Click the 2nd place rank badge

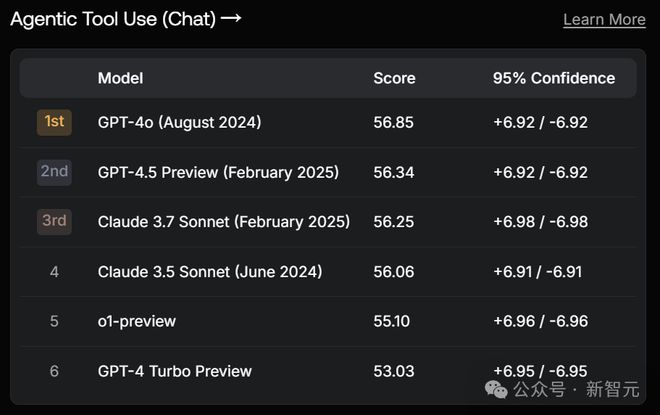pyautogui.click(x=54, y=172)
